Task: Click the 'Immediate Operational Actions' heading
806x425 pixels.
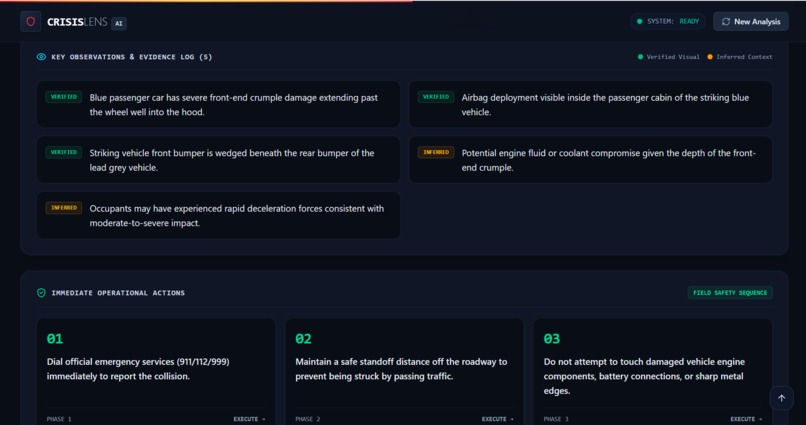Action: point(118,293)
